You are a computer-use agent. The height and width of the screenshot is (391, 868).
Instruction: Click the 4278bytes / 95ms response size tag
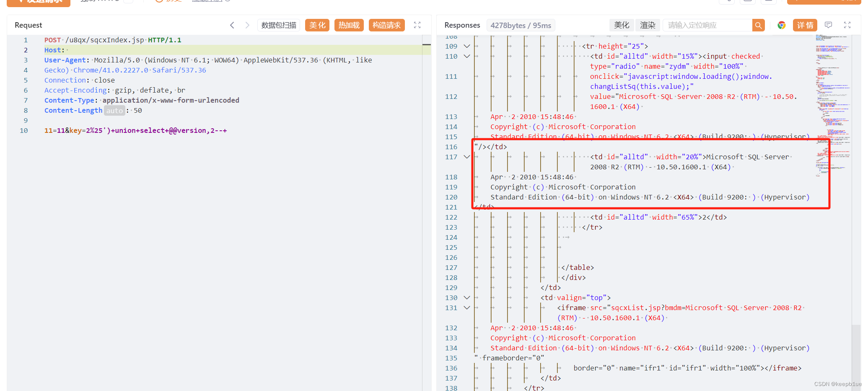(x=521, y=26)
